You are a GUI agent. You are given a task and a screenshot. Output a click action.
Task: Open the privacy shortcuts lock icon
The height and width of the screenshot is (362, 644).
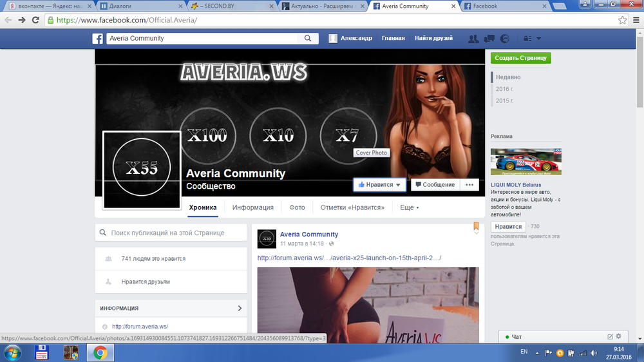(529, 39)
